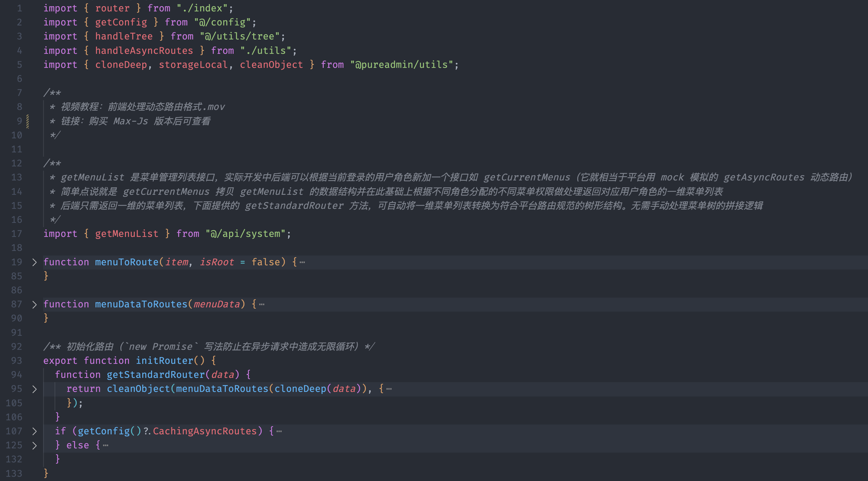Click the folded ellipsis on the cleanObject line
This screenshot has width=868, height=481.
point(389,389)
